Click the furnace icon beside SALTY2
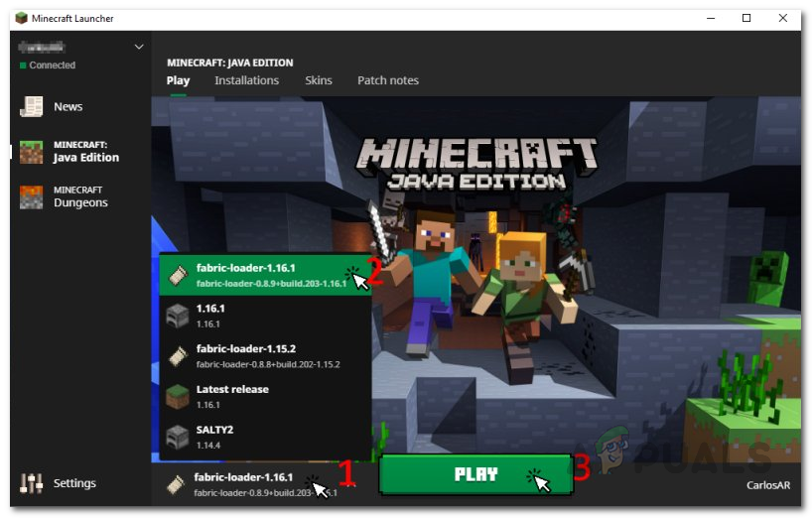The width and height of the screenshot is (812, 518). pos(177,437)
